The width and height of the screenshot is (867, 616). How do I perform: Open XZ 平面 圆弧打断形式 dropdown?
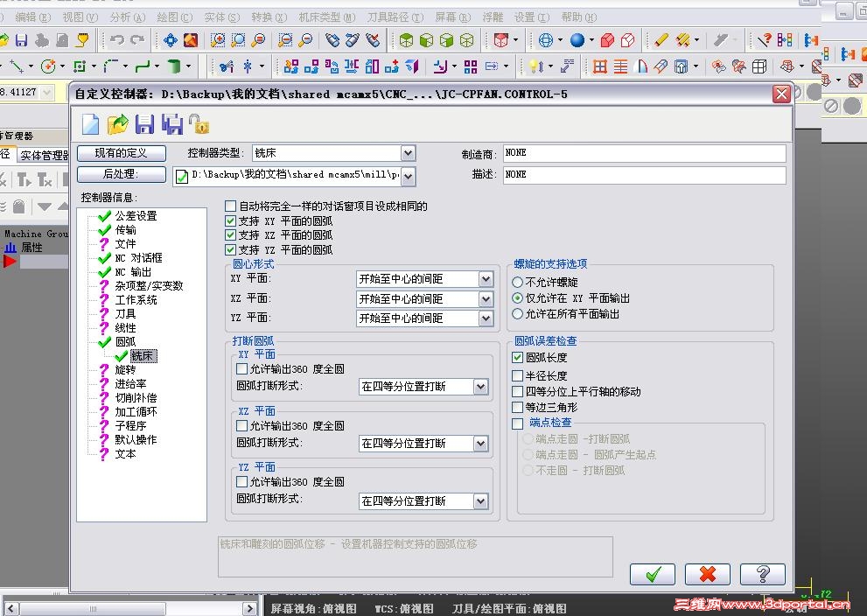pos(480,444)
